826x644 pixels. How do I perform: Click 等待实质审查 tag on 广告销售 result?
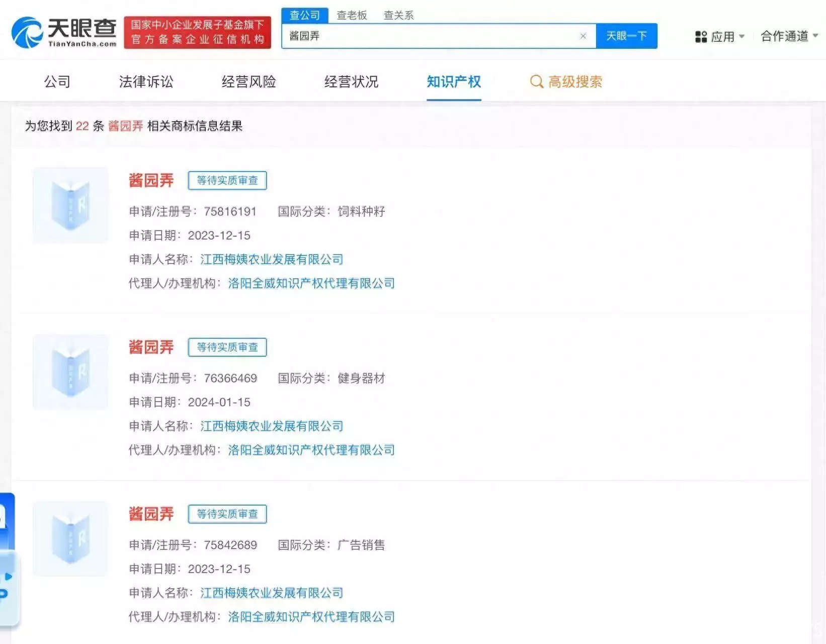227,514
